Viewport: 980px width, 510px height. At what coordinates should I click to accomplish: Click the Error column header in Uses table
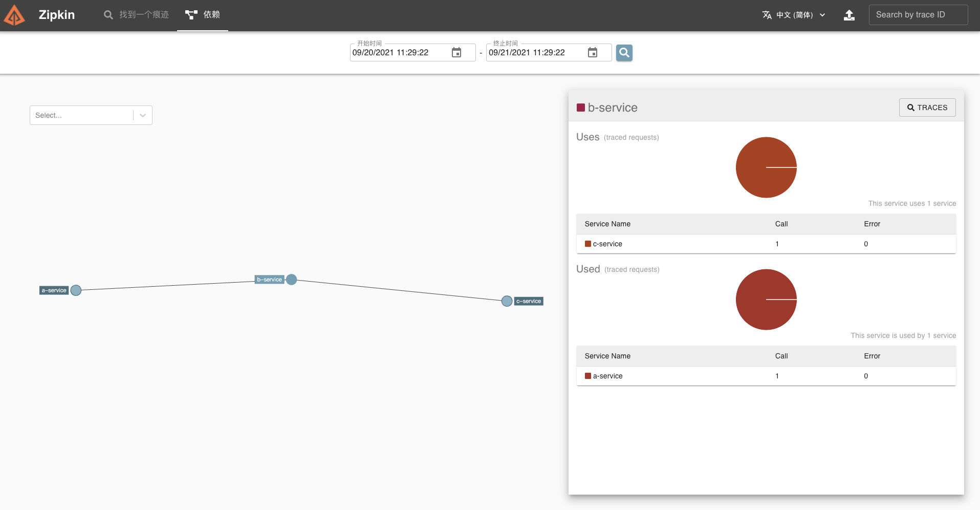872,224
